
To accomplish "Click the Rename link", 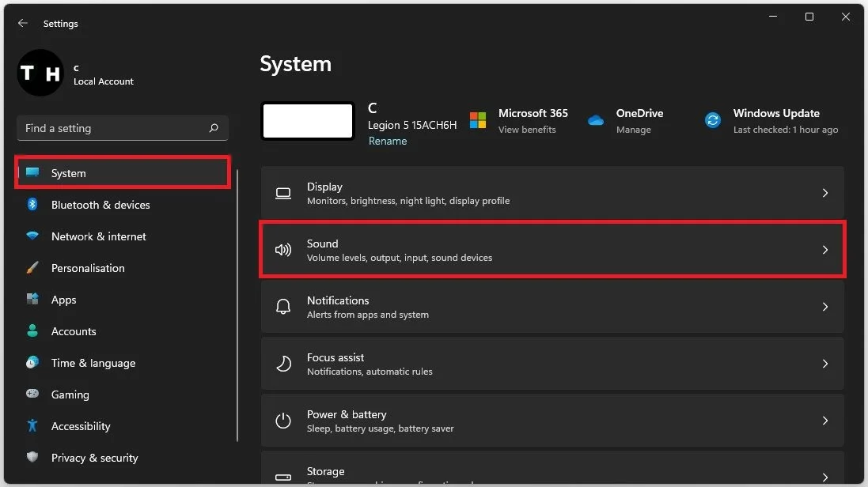I will (388, 141).
